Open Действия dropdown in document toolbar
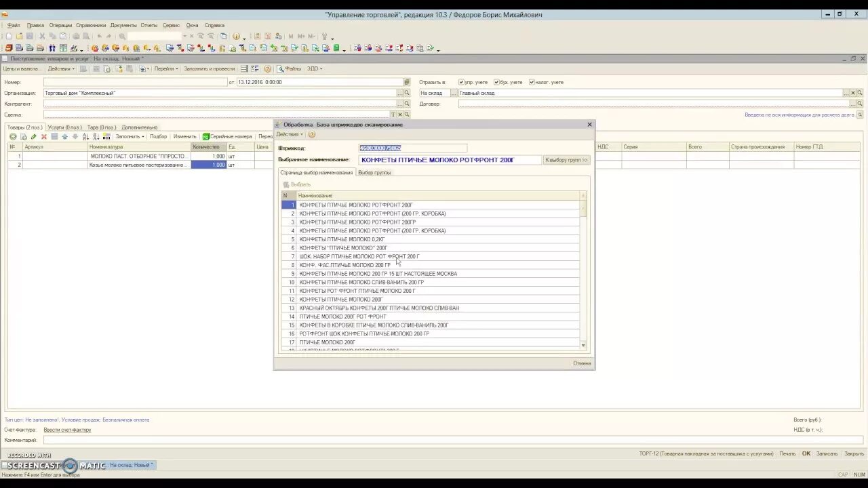The height and width of the screenshot is (488, 868). click(x=60, y=68)
